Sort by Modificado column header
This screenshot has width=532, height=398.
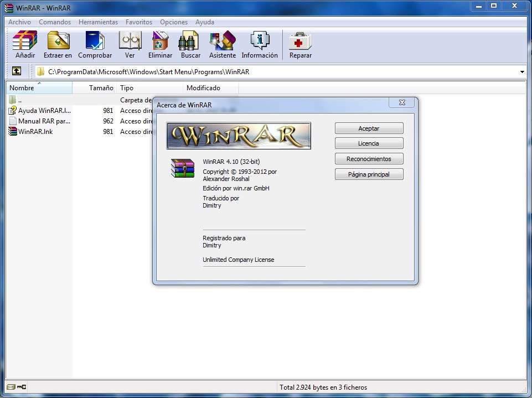(211, 87)
